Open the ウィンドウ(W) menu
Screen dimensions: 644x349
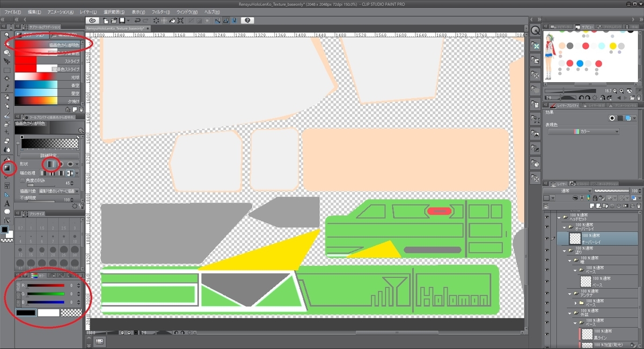tap(187, 11)
